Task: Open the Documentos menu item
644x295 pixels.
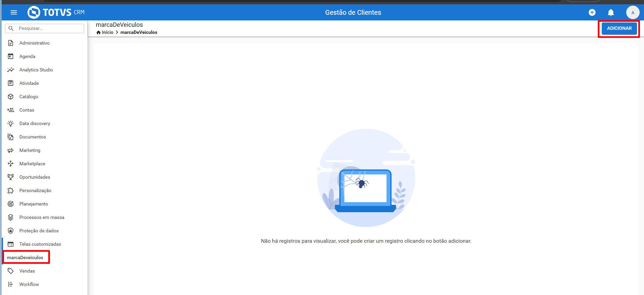Action: coord(45,137)
